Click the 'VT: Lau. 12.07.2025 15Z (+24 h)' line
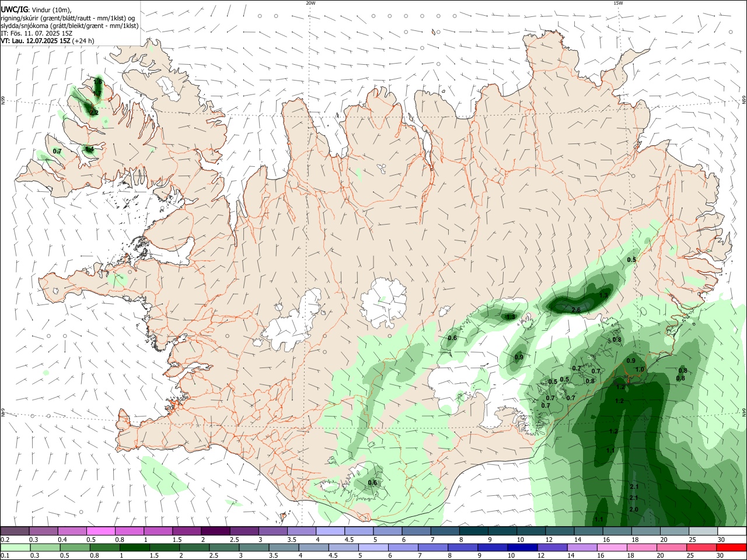The width and height of the screenshot is (747, 560). pos(47,41)
